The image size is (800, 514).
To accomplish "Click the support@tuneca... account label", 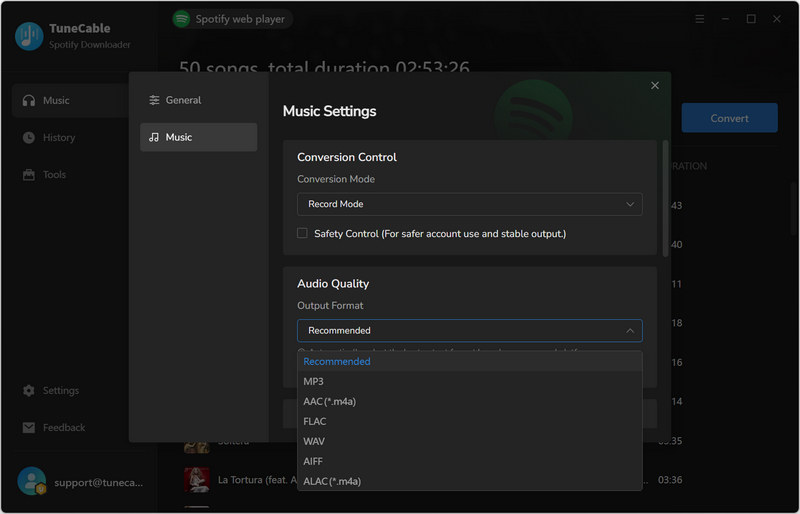I will [98, 482].
